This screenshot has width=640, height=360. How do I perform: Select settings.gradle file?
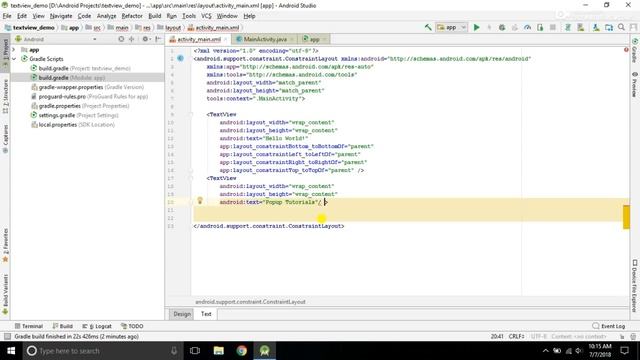(x=75, y=115)
